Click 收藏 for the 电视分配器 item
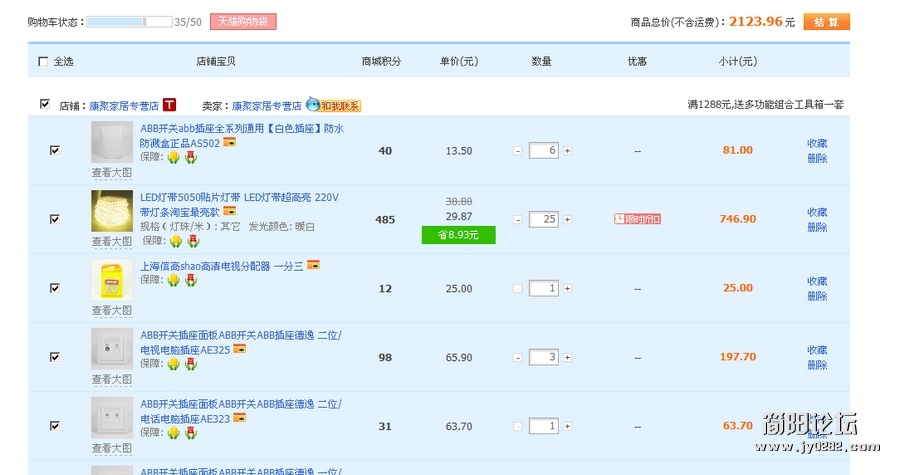 (817, 281)
